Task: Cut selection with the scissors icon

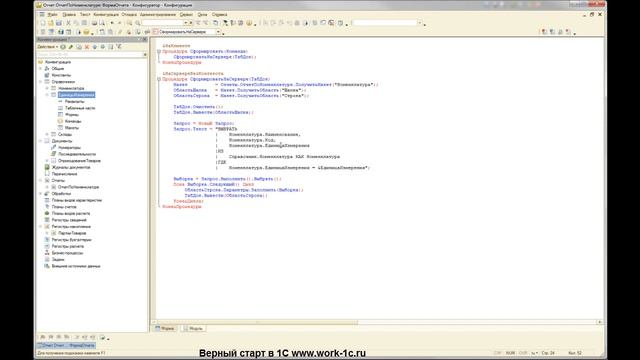Action: pos(69,23)
